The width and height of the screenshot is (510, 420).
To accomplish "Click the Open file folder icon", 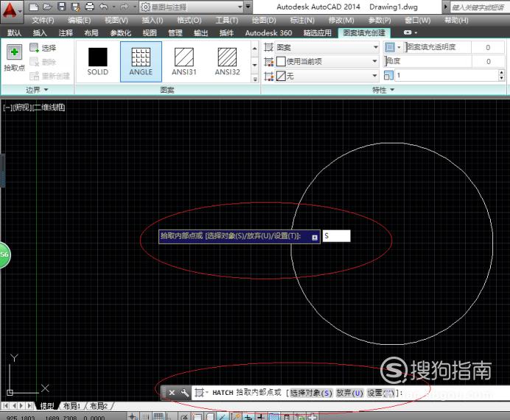I will tap(47, 7).
